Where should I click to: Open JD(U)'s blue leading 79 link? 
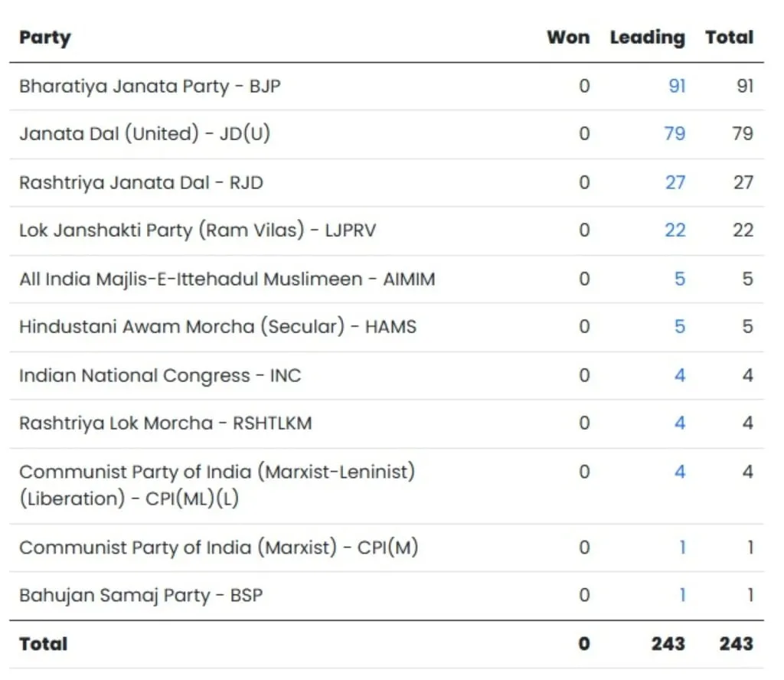coord(675,133)
